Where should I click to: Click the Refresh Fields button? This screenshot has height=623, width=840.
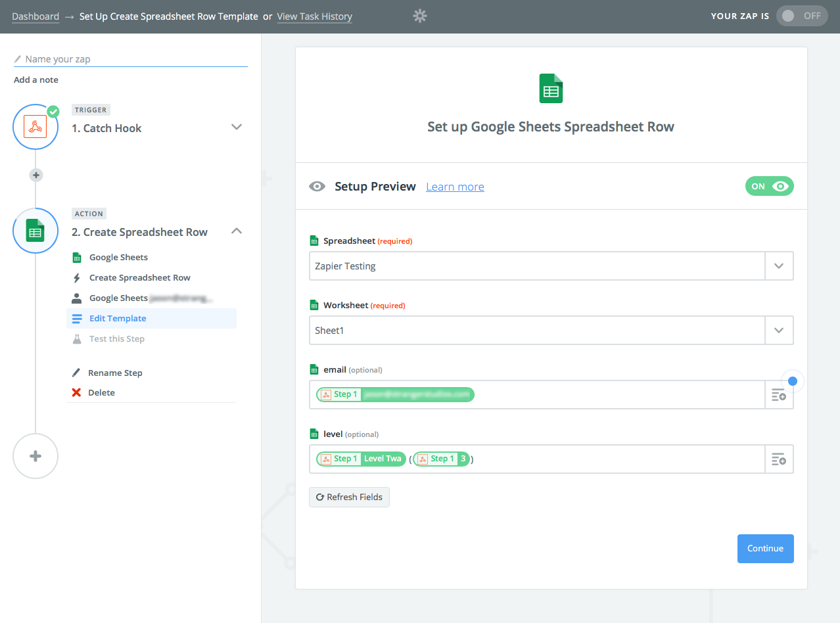349,497
